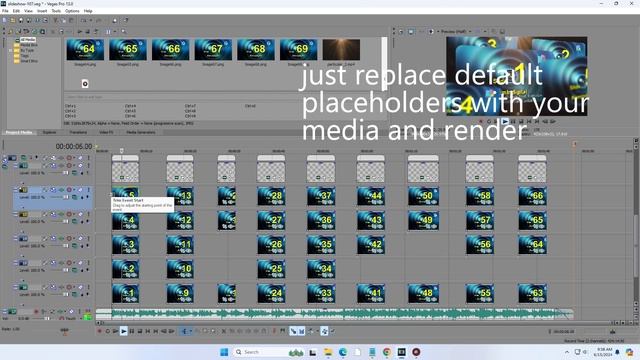Screen dimensions: 640x360
Task: Select All Media in the media tree
Action: [x=28, y=40]
